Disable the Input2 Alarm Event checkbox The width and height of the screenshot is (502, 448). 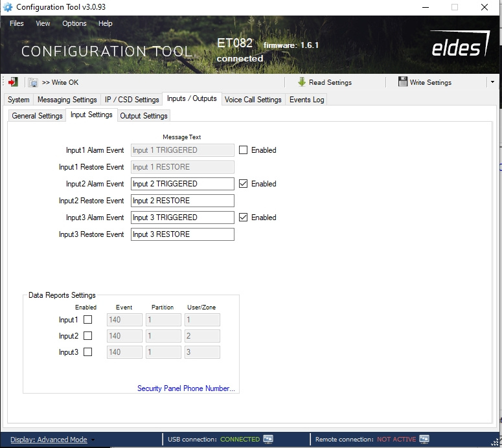(244, 184)
